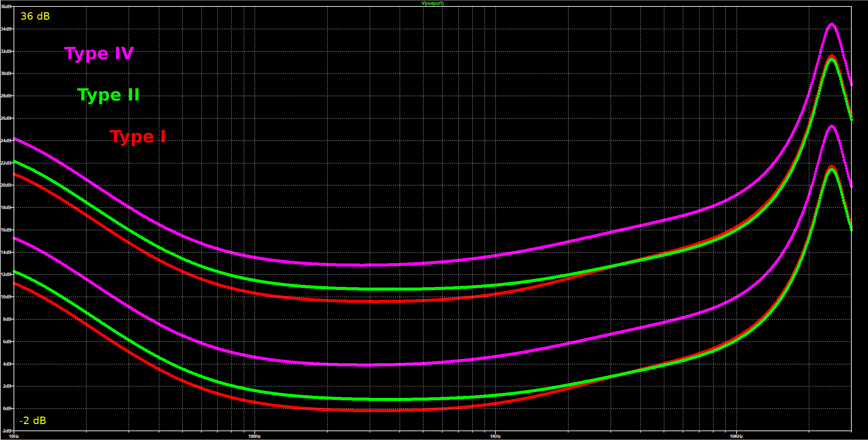This screenshot has height=440, width=868.
Task: Click the 26dB vertical axis label
Action: click(x=6, y=118)
